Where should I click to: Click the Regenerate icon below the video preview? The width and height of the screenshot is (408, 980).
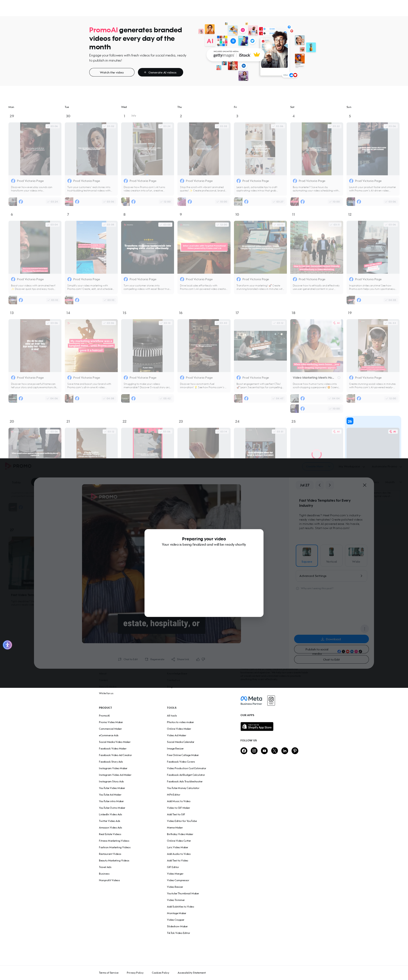click(x=147, y=659)
